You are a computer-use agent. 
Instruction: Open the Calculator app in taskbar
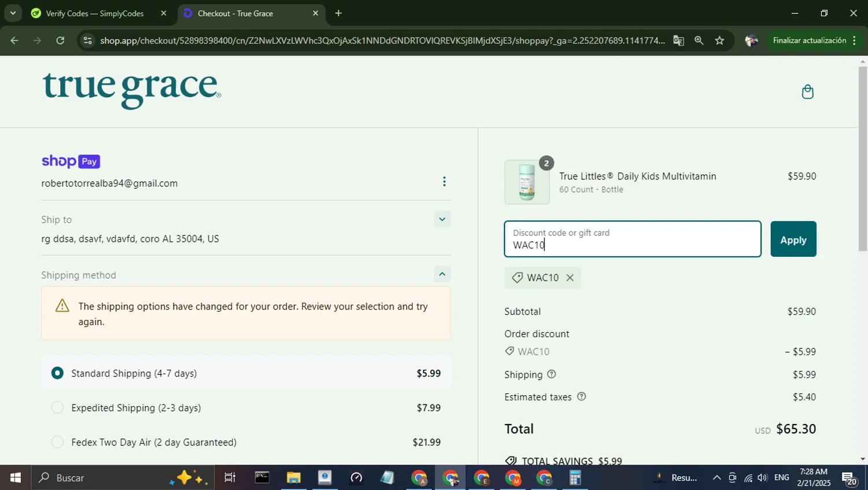tap(575, 478)
